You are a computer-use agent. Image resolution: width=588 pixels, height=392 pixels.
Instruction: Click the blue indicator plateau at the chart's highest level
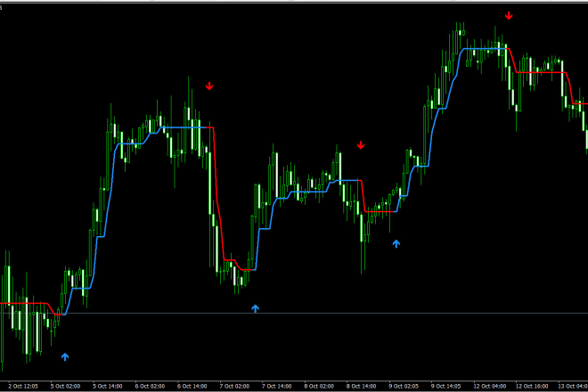pos(481,48)
